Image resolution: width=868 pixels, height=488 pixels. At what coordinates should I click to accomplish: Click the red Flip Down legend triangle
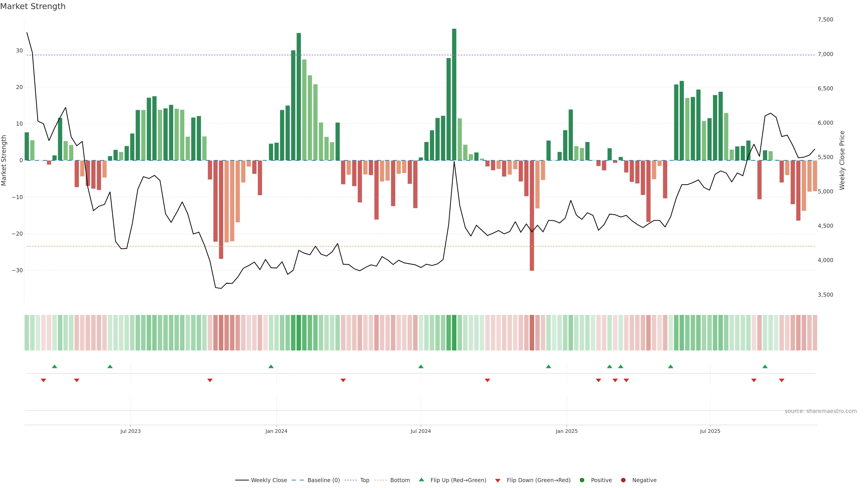tap(498, 481)
